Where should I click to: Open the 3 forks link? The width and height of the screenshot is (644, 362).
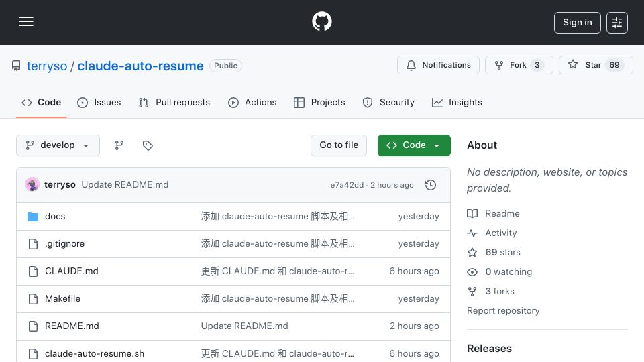point(499,292)
